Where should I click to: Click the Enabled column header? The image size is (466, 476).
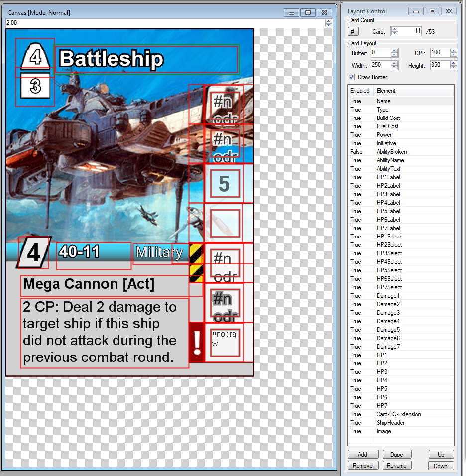click(359, 90)
